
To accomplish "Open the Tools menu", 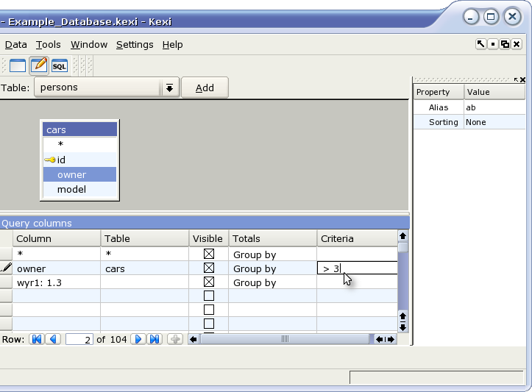I will [49, 44].
